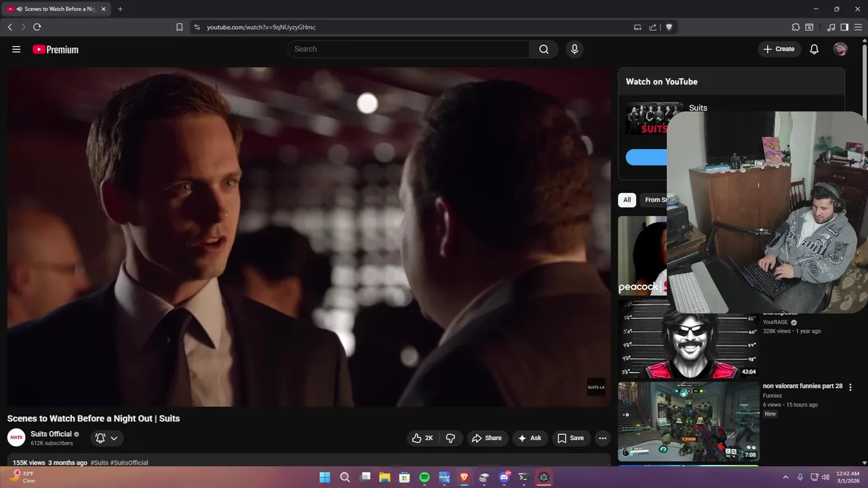Open a new browser tab
This screenshot has height=488, width=868.
tap(120, 9)
